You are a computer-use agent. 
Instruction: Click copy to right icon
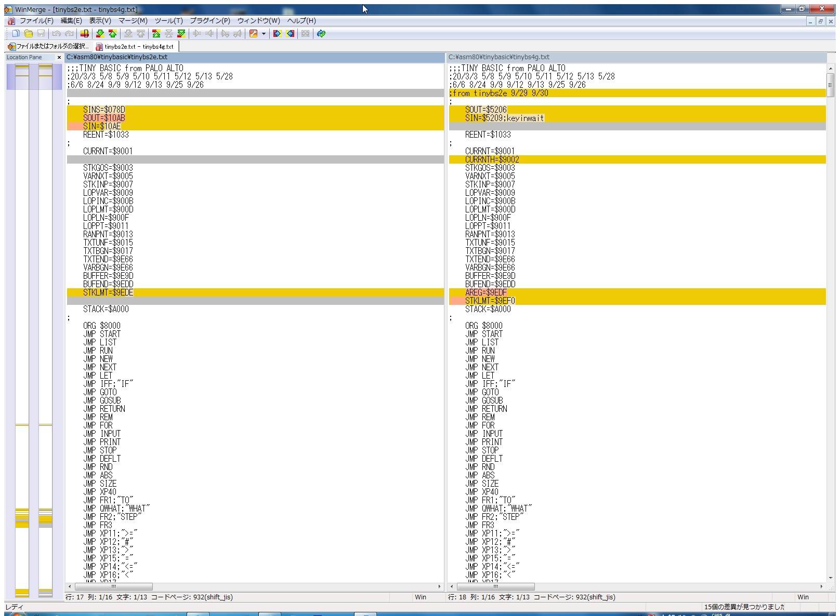(x=197, y=33)
